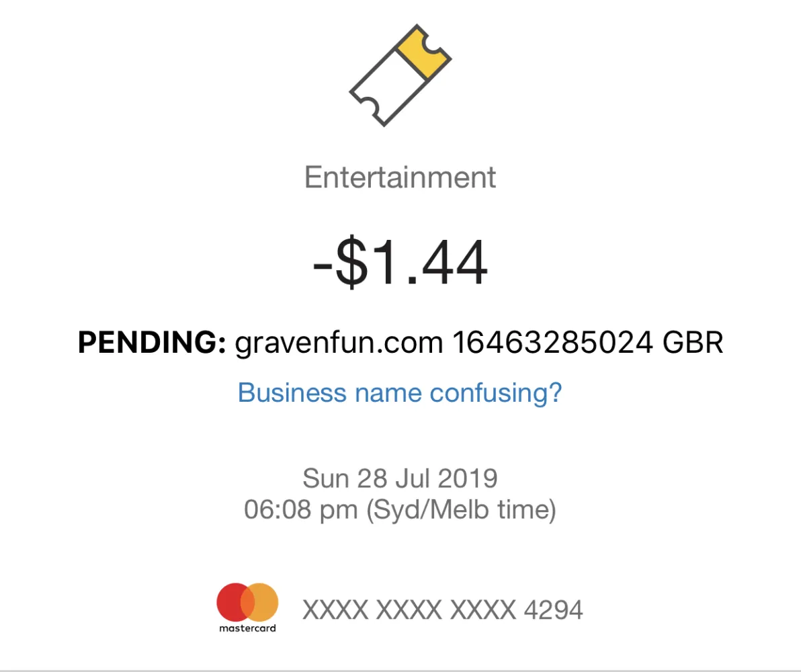Screen dimensions: 801x672
Task: Click the yellow stub of the ticket icon
Action: (423, 52)
